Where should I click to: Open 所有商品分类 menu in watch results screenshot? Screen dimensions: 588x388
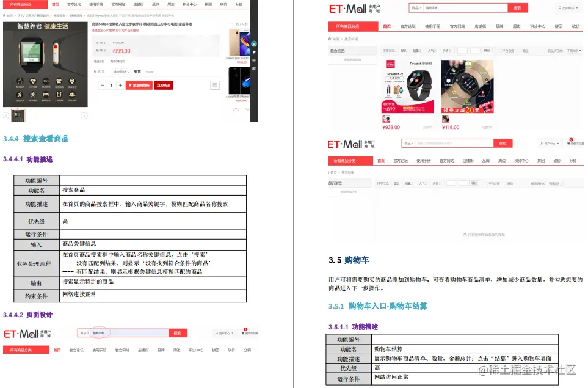pos(353,27)
